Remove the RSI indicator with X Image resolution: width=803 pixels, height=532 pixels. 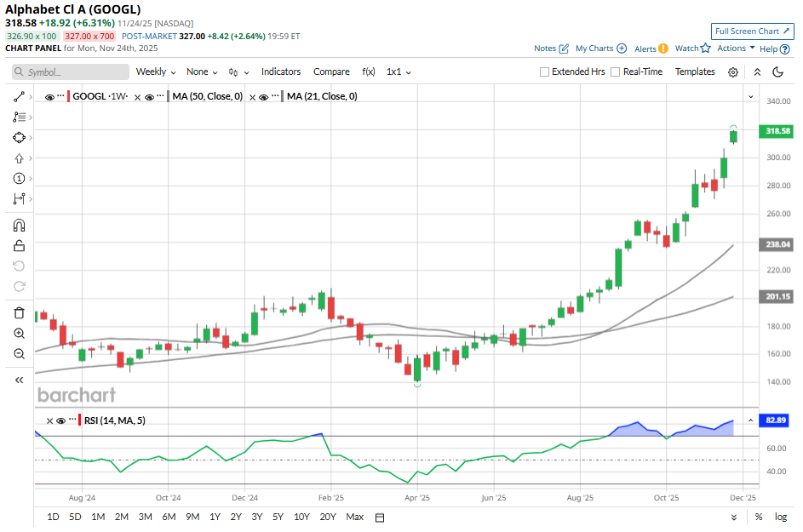tap(49, 420)
